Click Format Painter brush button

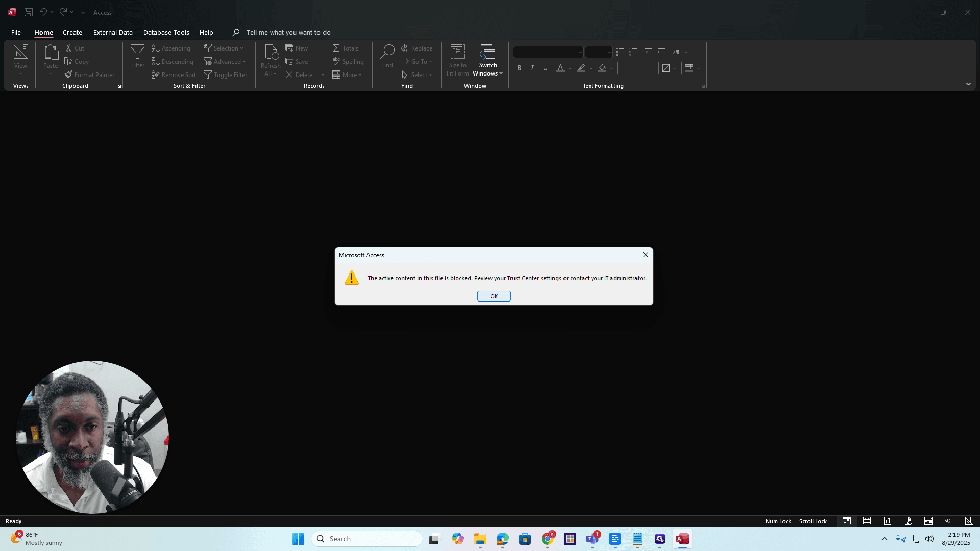tap(89, 75)
